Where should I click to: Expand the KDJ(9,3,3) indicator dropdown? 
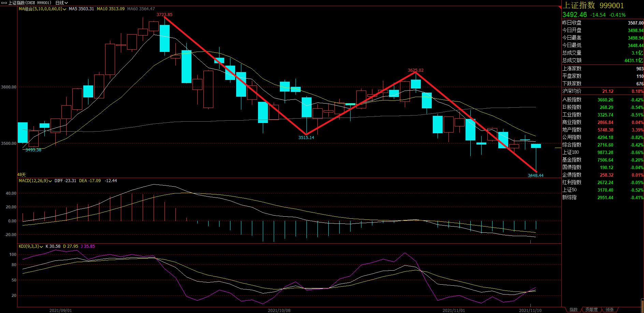pyautogui.click(x=42, y=247)
